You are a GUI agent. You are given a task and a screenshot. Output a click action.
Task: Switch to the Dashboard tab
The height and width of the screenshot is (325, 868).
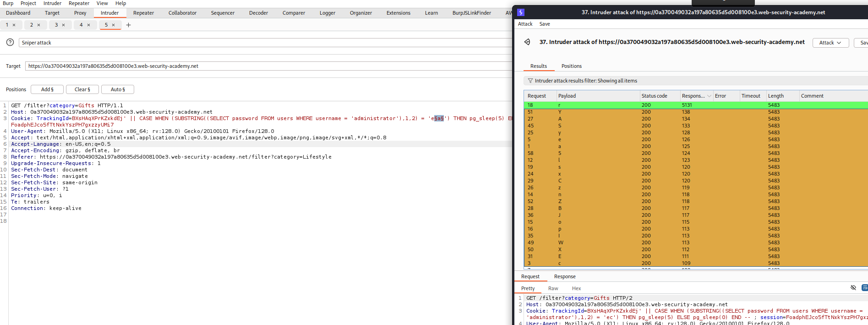(18, 13)
